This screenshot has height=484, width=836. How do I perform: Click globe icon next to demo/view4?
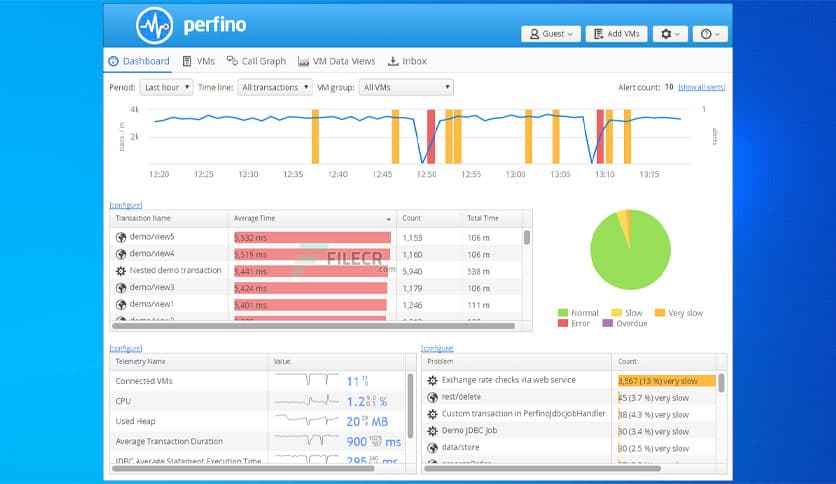point(121,254)
